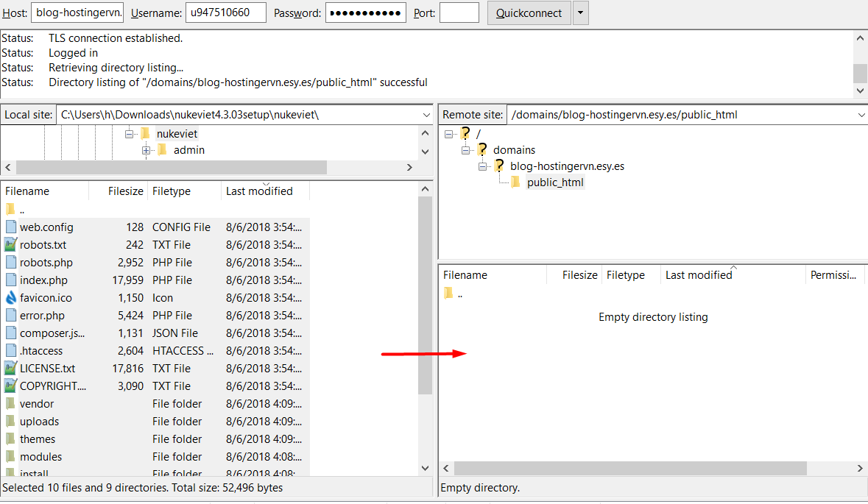Select composer.js... file in local list
868x504 pixels.
(x=52, y=333)
